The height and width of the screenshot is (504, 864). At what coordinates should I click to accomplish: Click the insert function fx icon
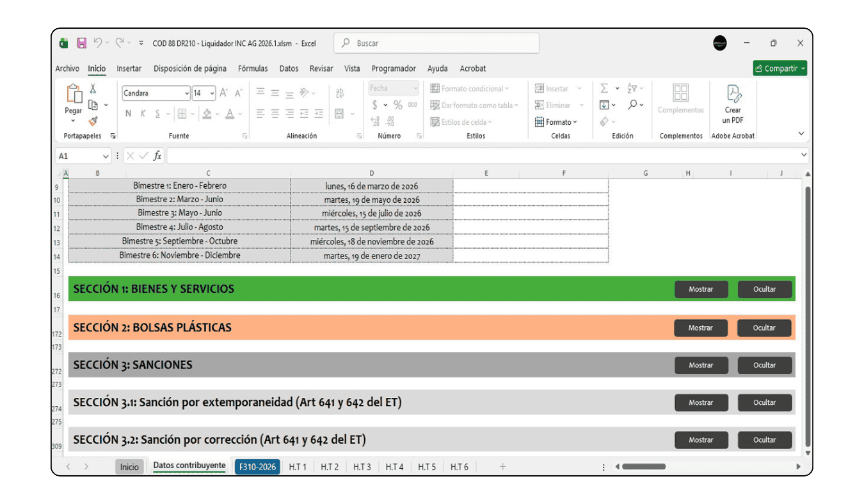(157, 156)
